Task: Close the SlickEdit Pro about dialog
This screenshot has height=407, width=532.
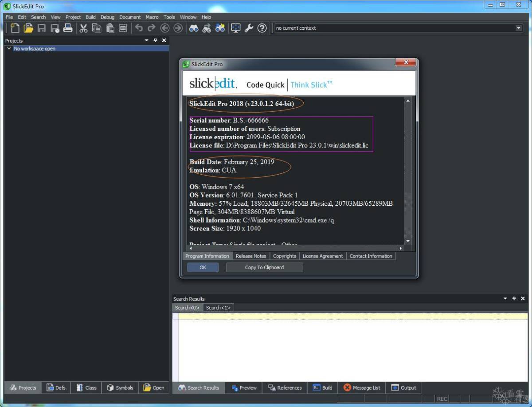Action: pyautogui.click(x=405, y=63)
